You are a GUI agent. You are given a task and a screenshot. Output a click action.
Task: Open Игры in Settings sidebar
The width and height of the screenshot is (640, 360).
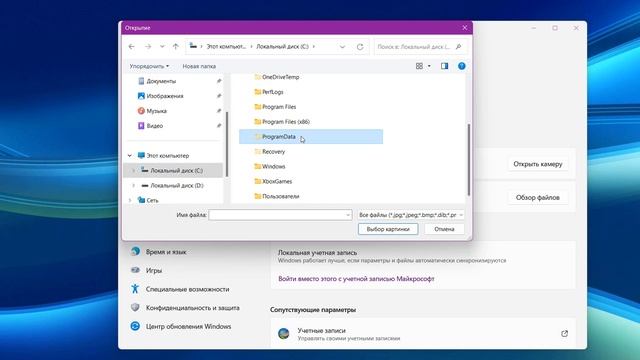153,270
